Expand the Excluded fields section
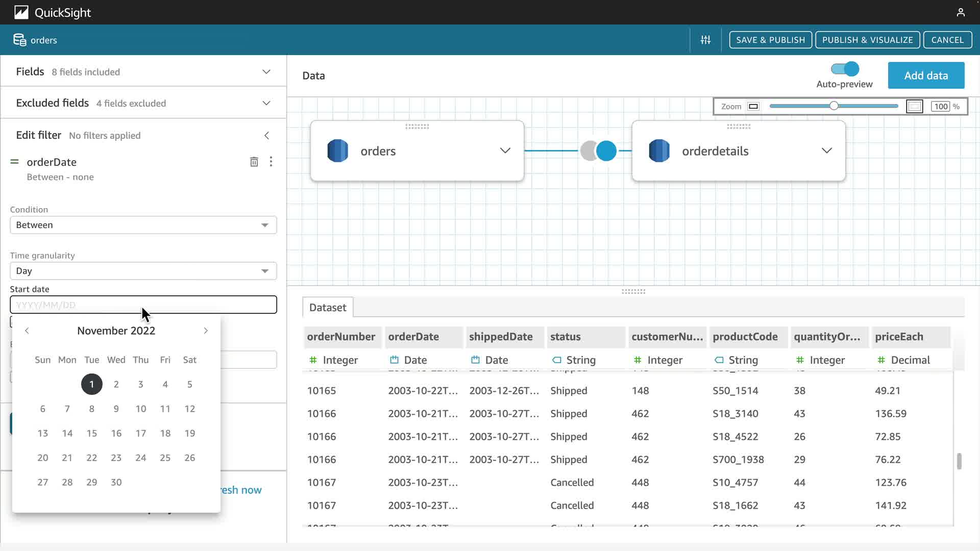The width and height of the screenshot is (980, 551). [266, 103]
